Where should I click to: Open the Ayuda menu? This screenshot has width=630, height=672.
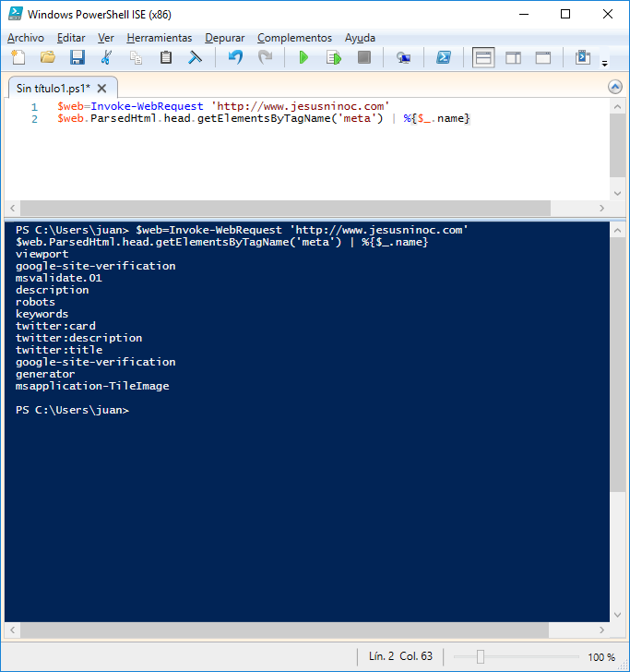tap(360, 38)
